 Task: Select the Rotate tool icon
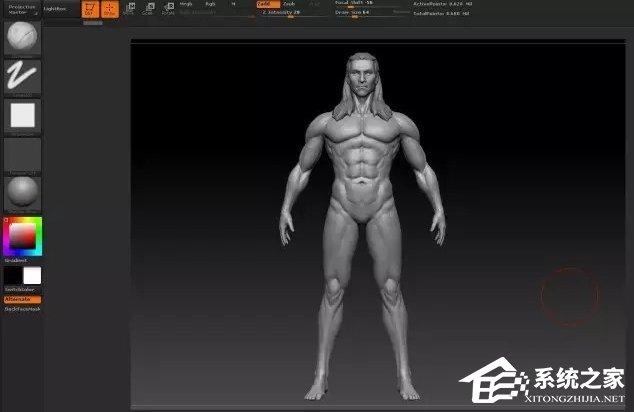tap(165, 10)
